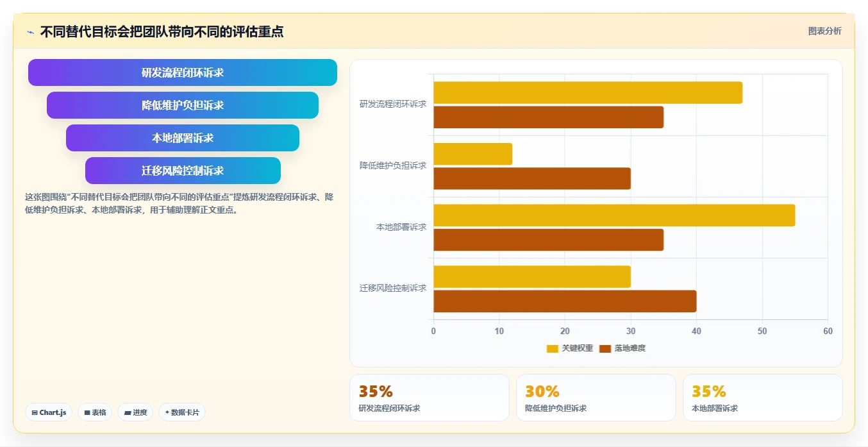Click the yellow 关键权重 bar for 研发流程闭环诉求
This screenshot has height=447, width=868.
[588, 92]
